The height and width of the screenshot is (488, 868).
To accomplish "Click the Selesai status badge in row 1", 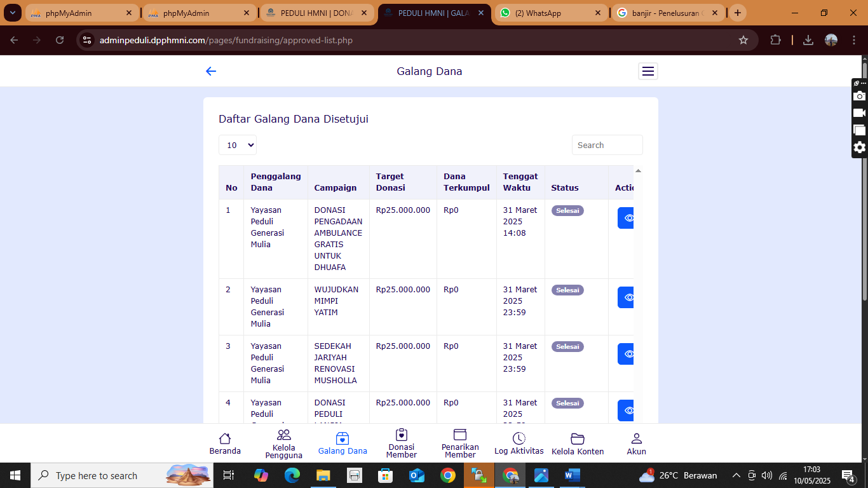I will (x=567, y=210).
